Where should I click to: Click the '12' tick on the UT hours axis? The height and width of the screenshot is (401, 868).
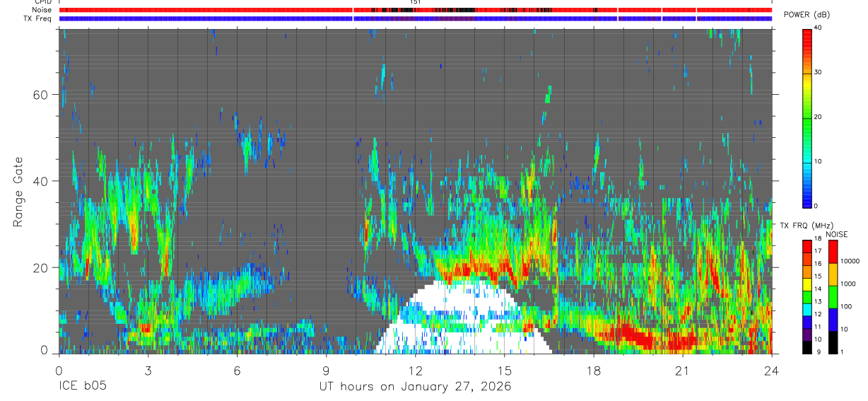tap(415, 370)
